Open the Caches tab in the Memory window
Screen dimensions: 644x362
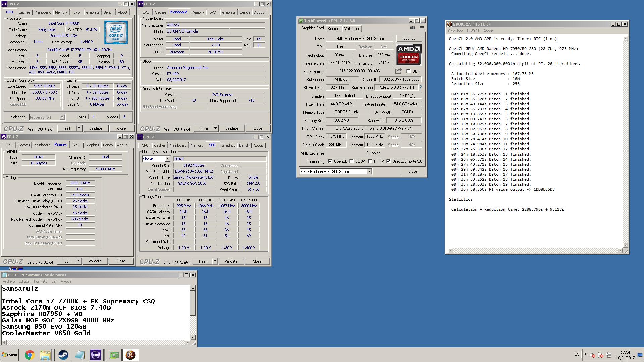(x=23, y=145)
